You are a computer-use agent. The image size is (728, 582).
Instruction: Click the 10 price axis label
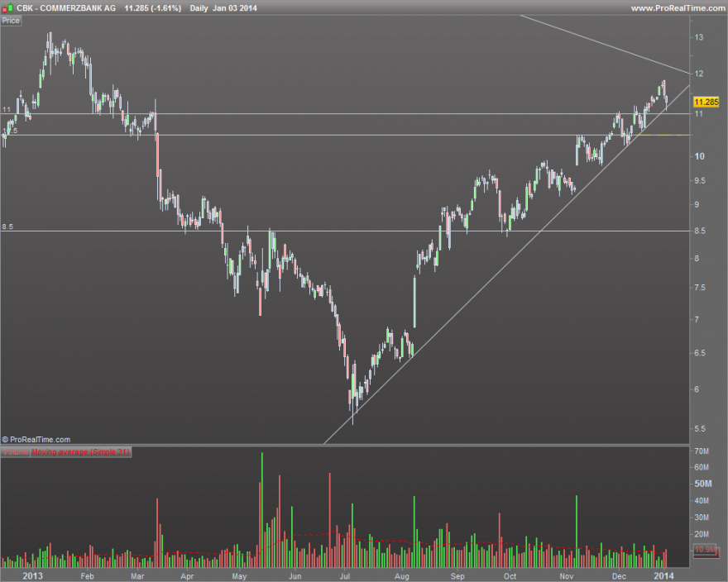point(699,156)
